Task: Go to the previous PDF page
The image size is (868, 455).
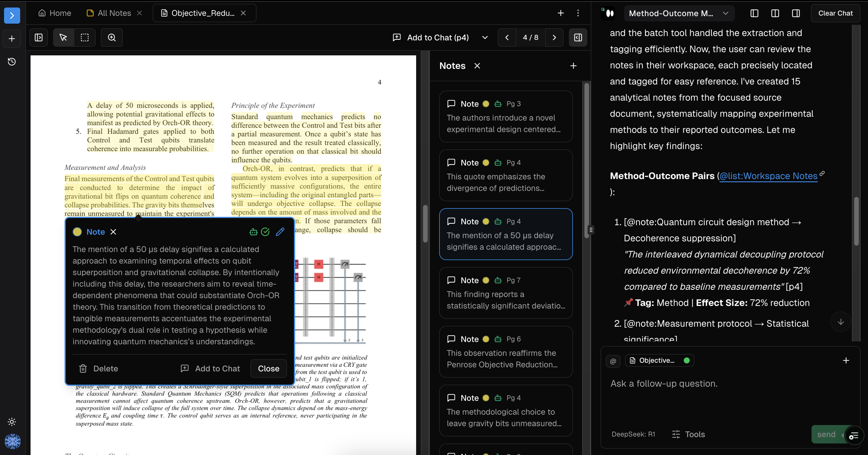Action: coord(507,37)
